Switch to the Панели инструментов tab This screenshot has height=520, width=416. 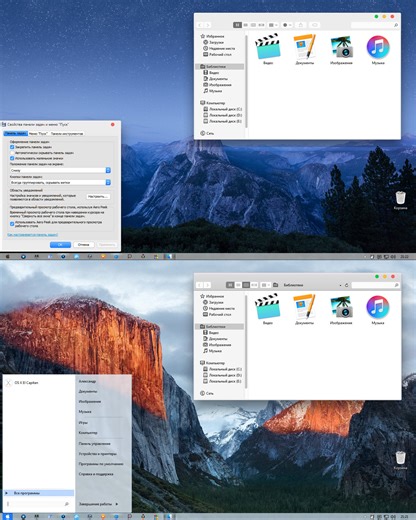pos(67,133)
